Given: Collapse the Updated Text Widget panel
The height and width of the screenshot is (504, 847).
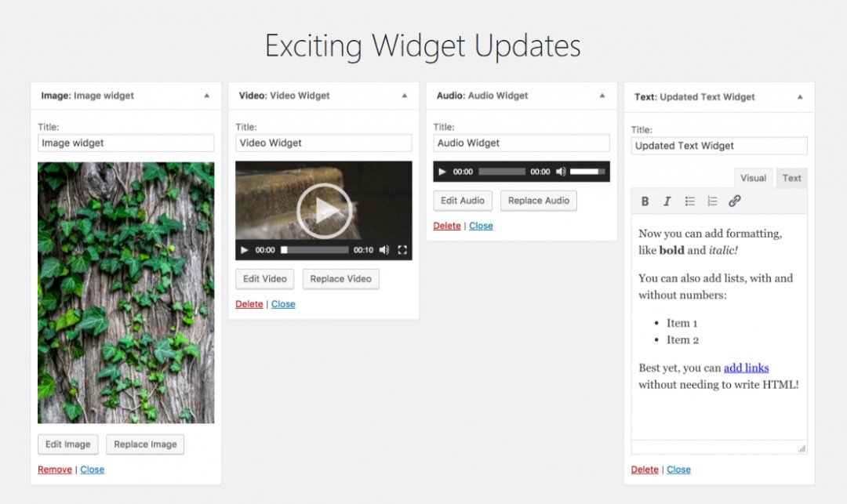Looking at the screenshot, I should (799, 97).
